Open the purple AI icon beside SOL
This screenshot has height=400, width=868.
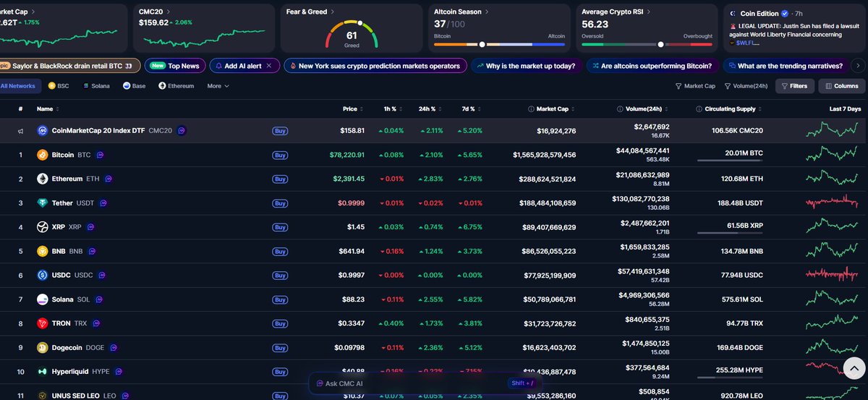pos(99,299)
